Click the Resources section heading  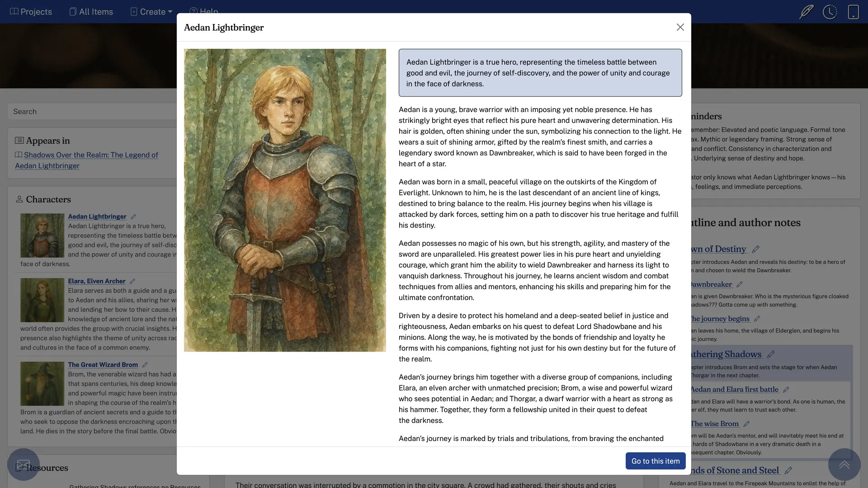(47, 468)
